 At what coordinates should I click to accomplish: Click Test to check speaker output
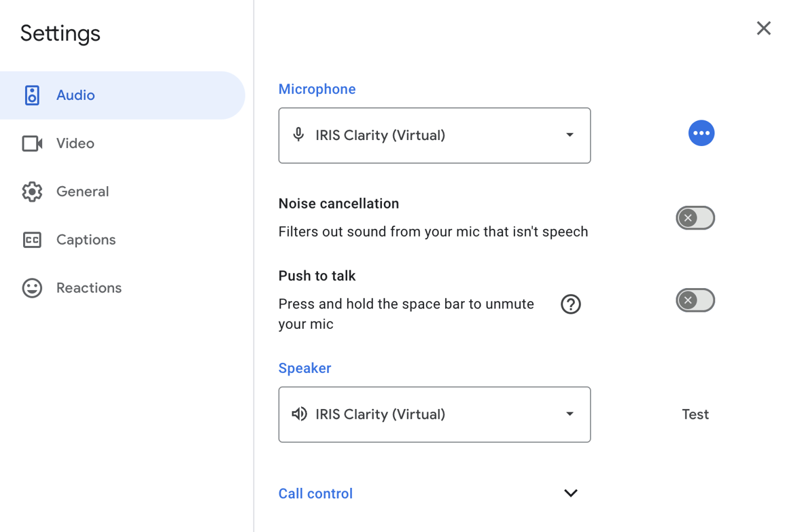tap(695, 414)
